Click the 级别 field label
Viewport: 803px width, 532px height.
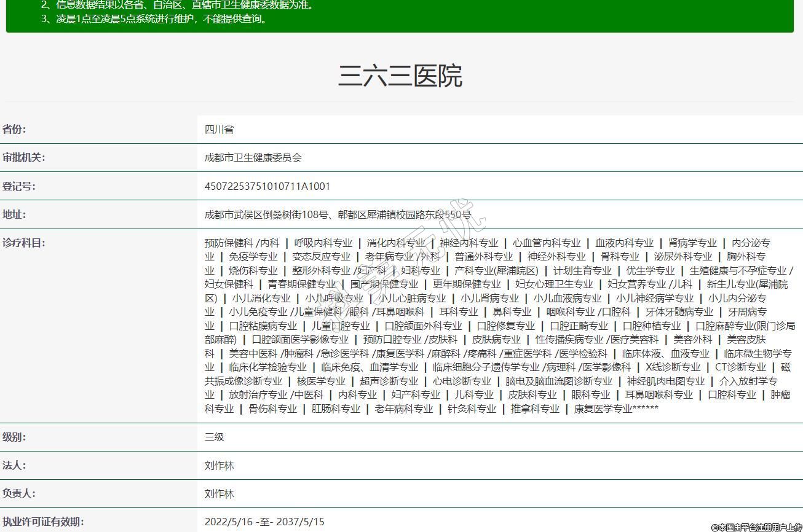coord(14,437)
